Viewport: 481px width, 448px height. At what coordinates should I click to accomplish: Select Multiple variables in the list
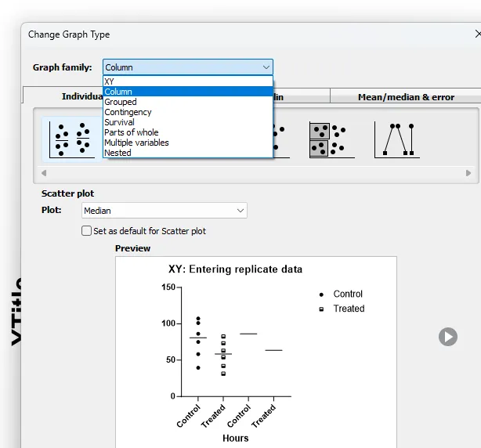pyautogui.click(x=137, y=143)
